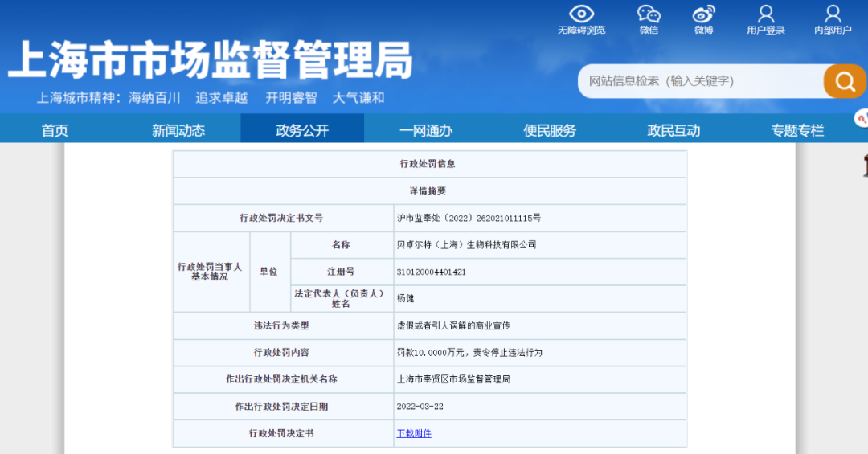The width and height of the screenshot is (868, 454).
Task: Click the floating widget icon at right edge
Action: click(x=861, y=119)
